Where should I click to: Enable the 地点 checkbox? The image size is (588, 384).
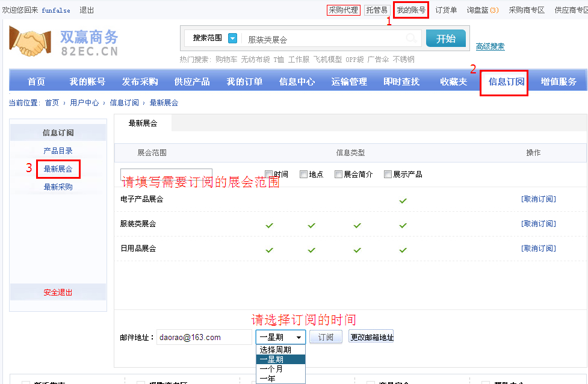[x=303, y=174]
